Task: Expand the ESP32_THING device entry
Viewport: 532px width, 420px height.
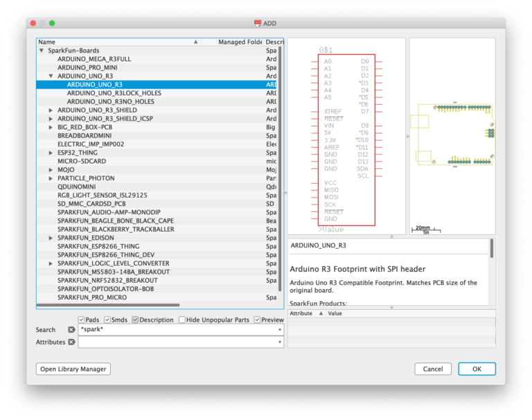Action: [x=51, y=152]
